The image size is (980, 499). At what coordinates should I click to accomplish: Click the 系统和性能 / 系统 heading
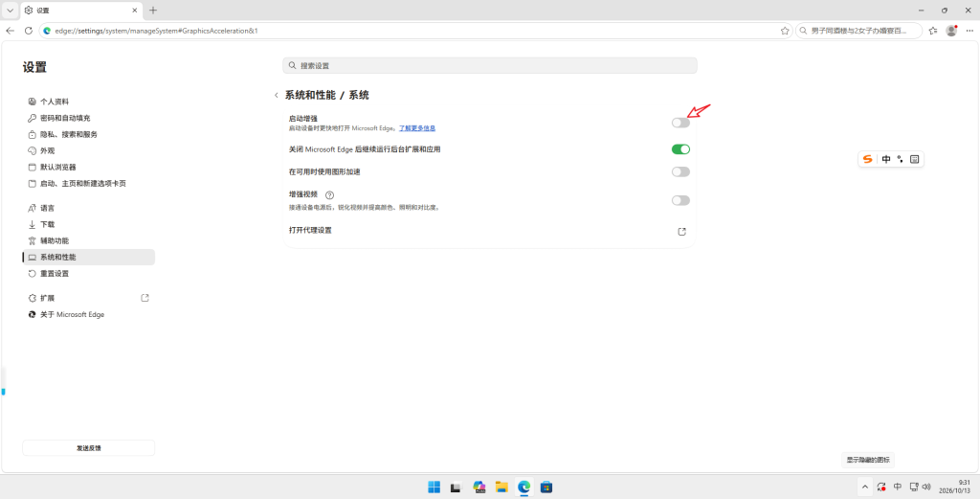(x=327, y=95)
